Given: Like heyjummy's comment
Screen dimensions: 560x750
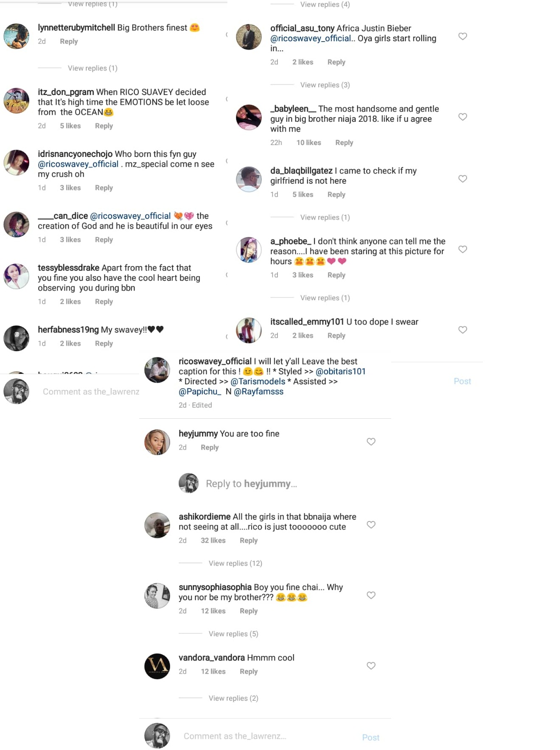Looking at the screenshot, I should click(371, 442).
